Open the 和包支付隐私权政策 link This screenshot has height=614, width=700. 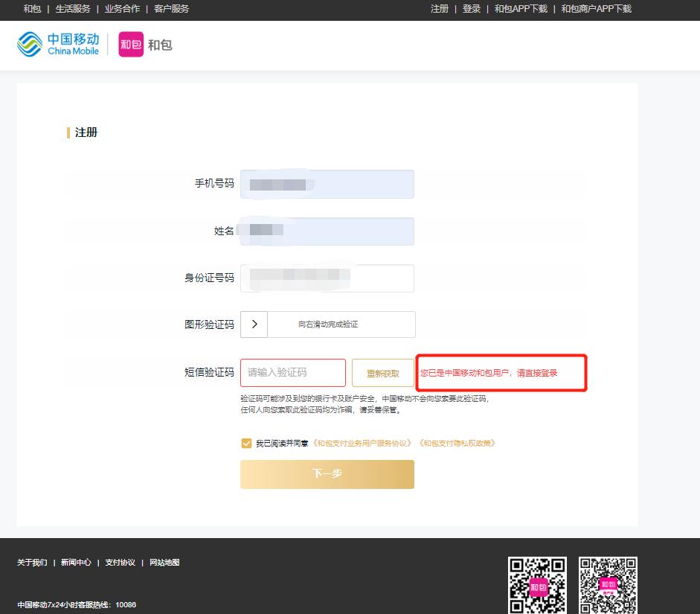coord(457,443)
